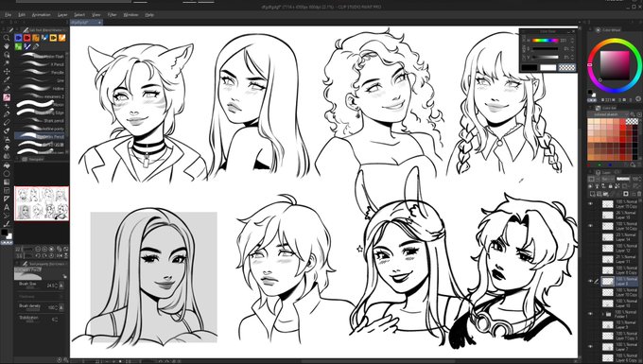Open the Window menu
The height and width of the screenshot is (364, 643).
pos(130,15)
